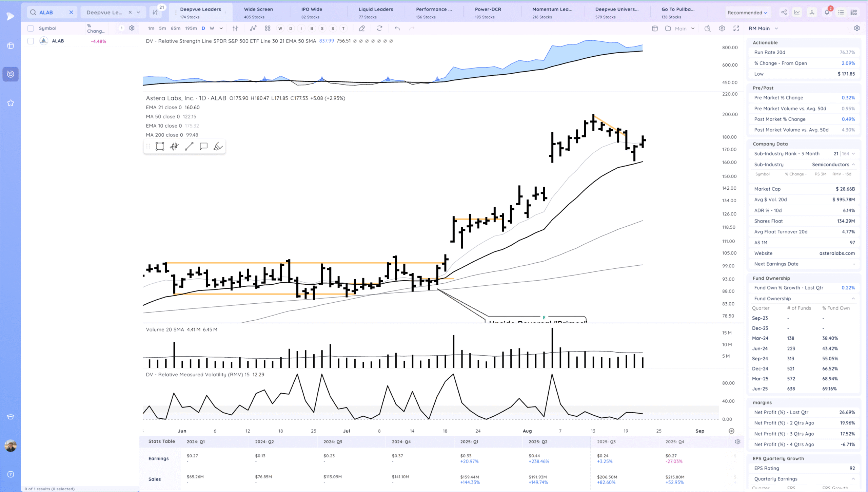Click the time axis settings icon
The image size is (868, 492).
tap(731, 431)
